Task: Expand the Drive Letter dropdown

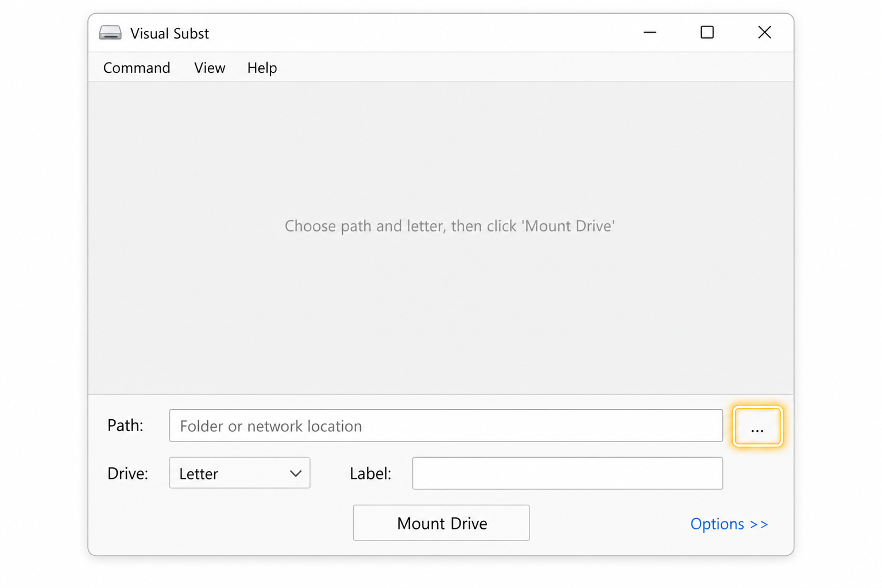Action: pyautogui.click(x=239, y=473)
